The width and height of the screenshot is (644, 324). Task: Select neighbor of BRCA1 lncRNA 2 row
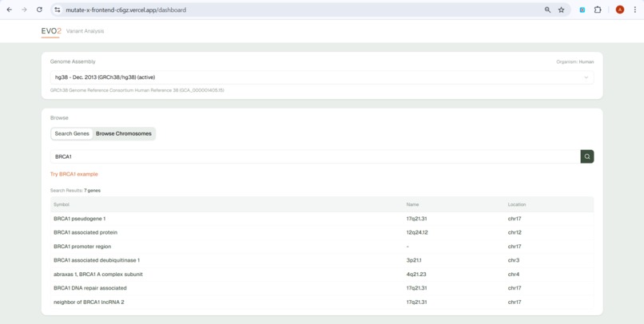pyautogui.click(x=321, y=302)
